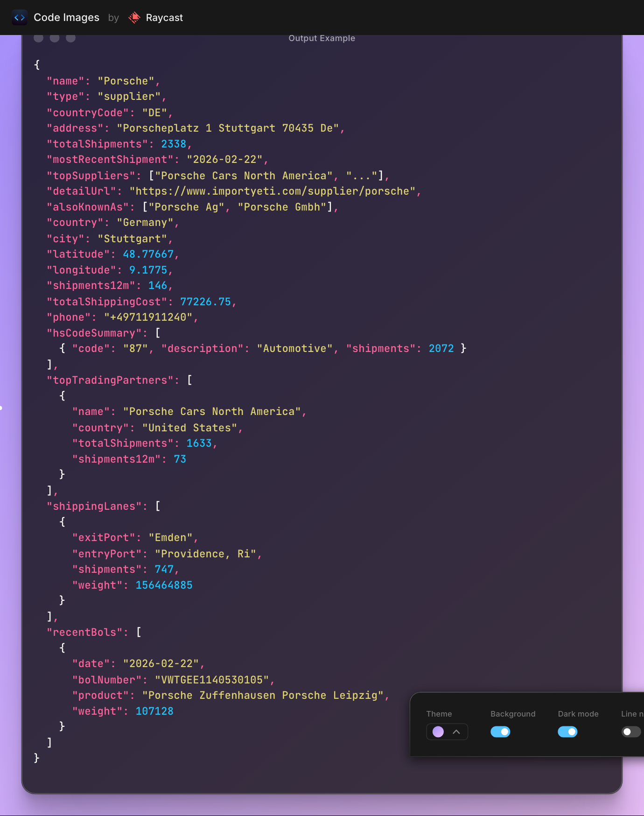Click the Theme dropdown chevron arrow

(x=456, y=732)
